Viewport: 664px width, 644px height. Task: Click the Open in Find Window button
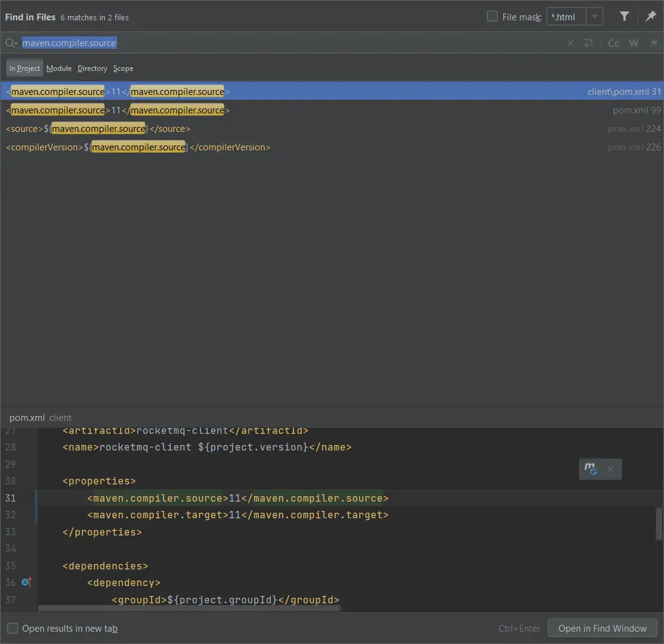[x=602, y=629]
